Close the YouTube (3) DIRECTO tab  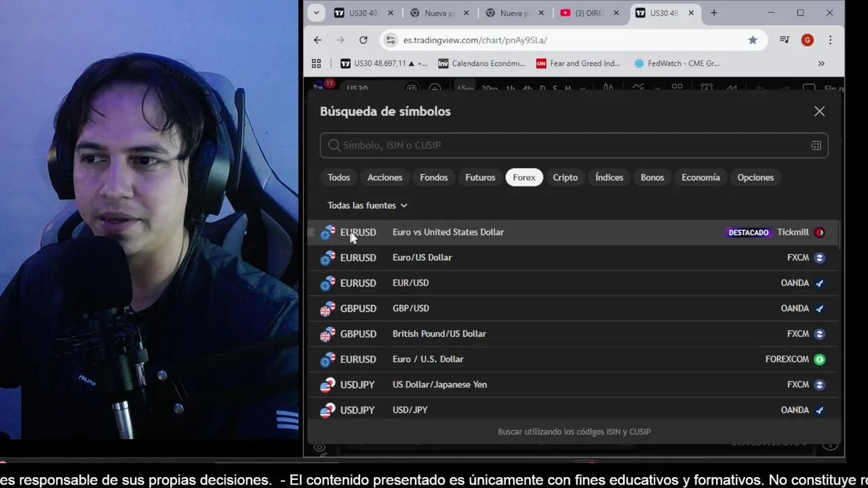616,13
